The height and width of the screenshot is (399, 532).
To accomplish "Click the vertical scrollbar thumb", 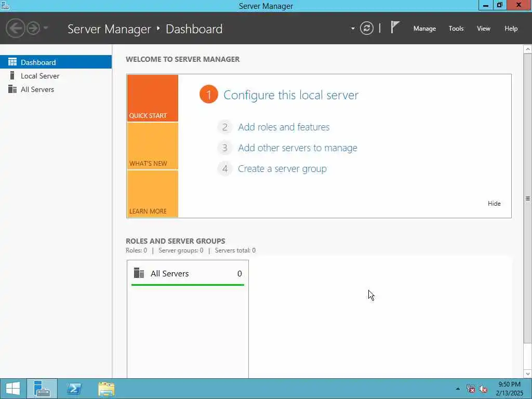I will [528, 198].
